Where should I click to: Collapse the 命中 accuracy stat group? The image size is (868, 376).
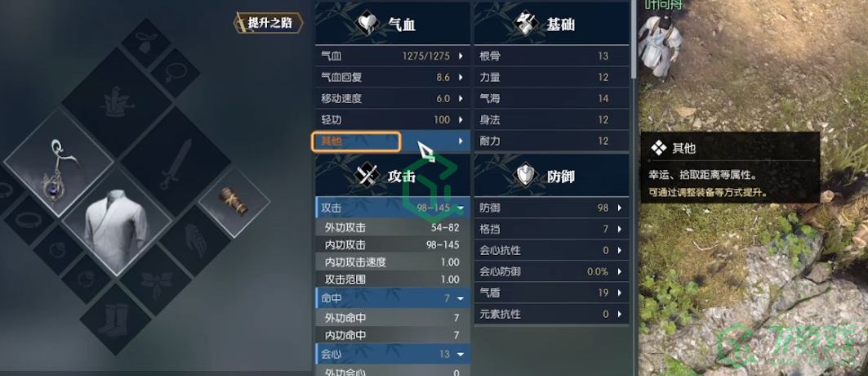coord(460,298)
